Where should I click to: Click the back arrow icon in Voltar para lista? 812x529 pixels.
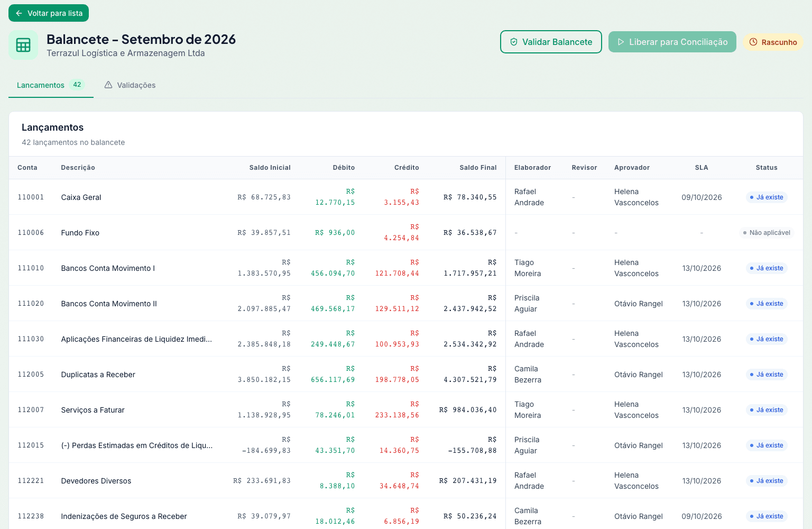pos(19,13)
